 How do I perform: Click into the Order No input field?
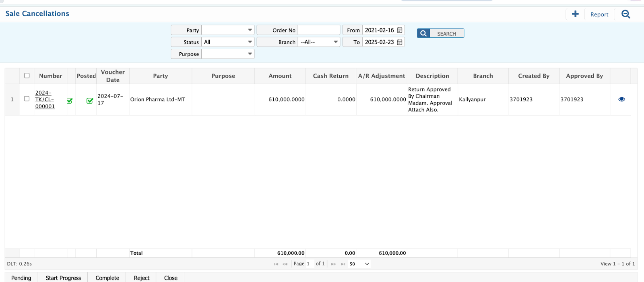point(319,30)
